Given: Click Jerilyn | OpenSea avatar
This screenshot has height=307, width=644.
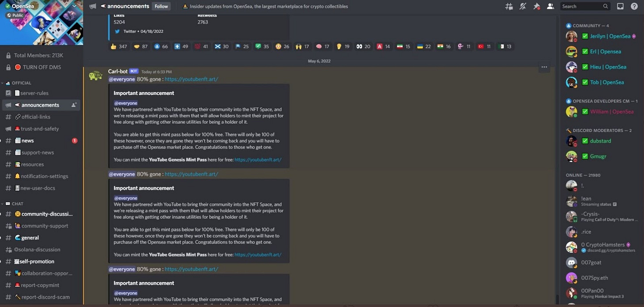Looking at the screenshot, I should [571, 36].
